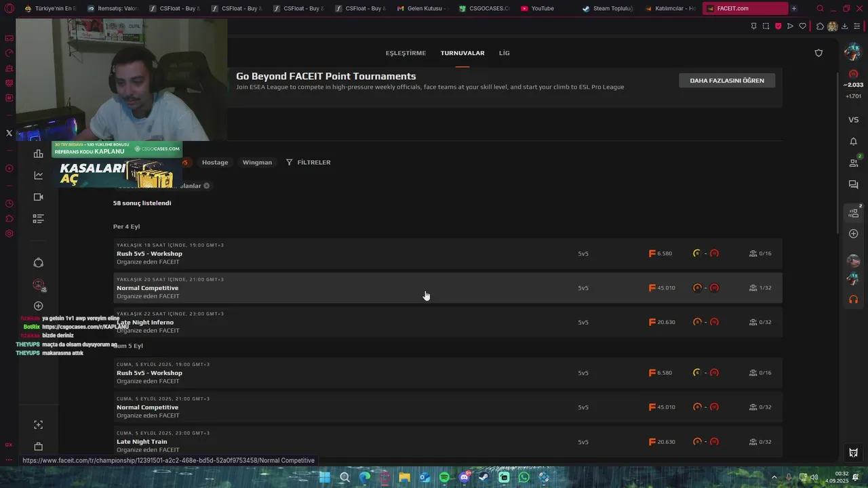Click the Windows Start button
Image resolution: width=868 pixels, height=488 pixels.
(325, 477)
